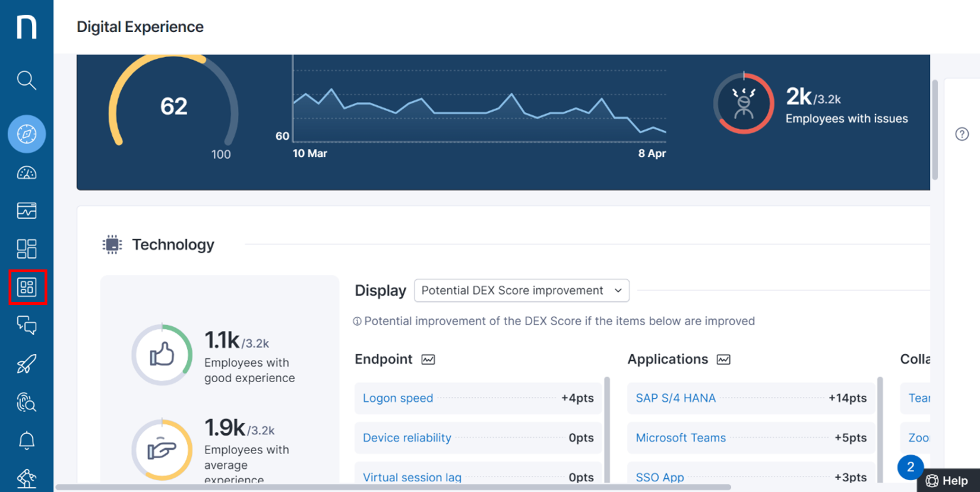This screenshot has height=492, width=980.
Task: Open the SAP S/4 HANA link
Action: click(x=675, y=398)
